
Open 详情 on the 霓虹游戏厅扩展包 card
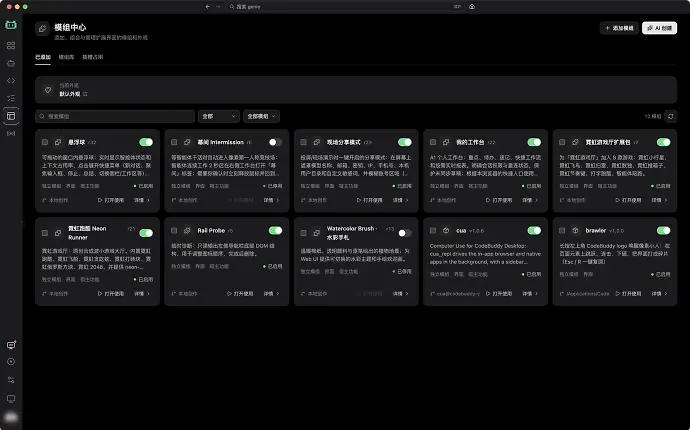660,200
